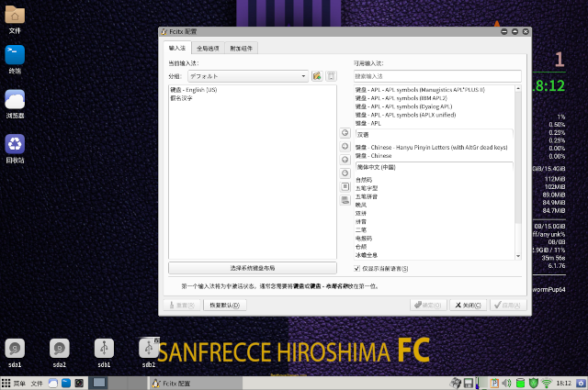
Task: Click the clipboard tray icon
Action: click(x=494, y=383)
